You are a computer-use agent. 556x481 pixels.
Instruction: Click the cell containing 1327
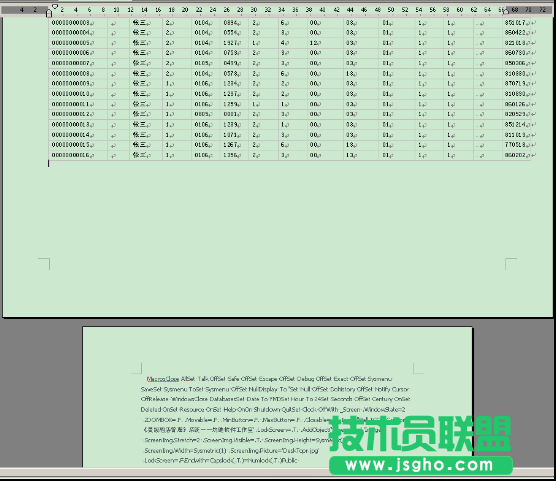[235, 43]
